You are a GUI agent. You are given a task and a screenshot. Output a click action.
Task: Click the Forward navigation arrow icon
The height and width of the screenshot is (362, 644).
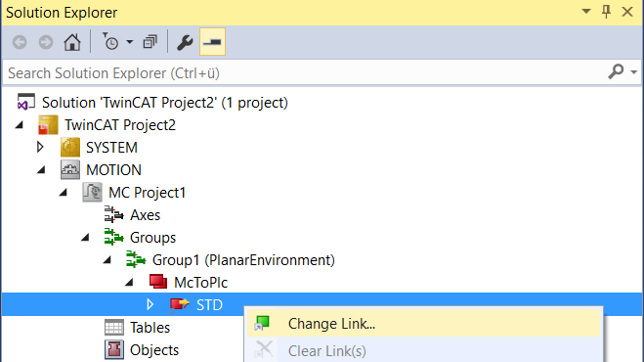(x=46, y=42)
